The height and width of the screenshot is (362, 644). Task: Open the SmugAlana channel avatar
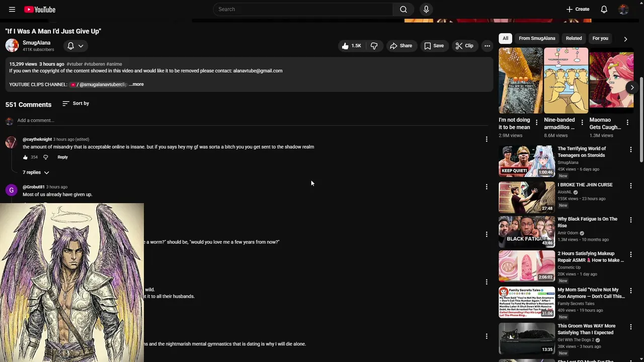click(x=12, y=46)
